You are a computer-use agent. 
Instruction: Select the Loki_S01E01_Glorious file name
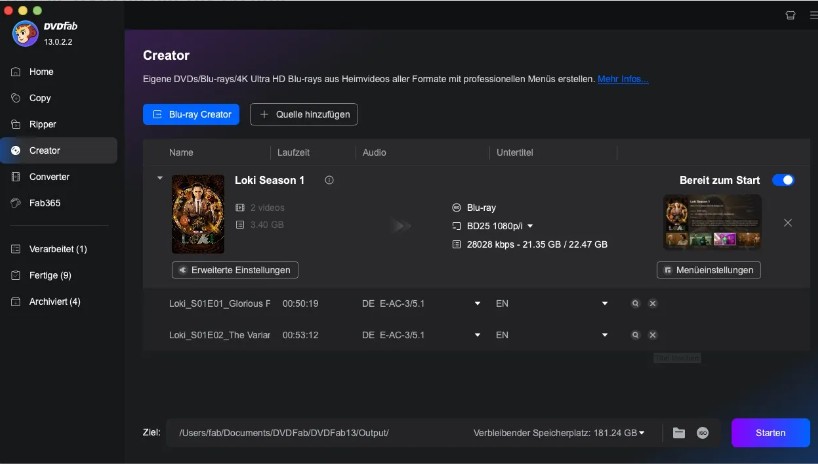click(x=220, y=303)
